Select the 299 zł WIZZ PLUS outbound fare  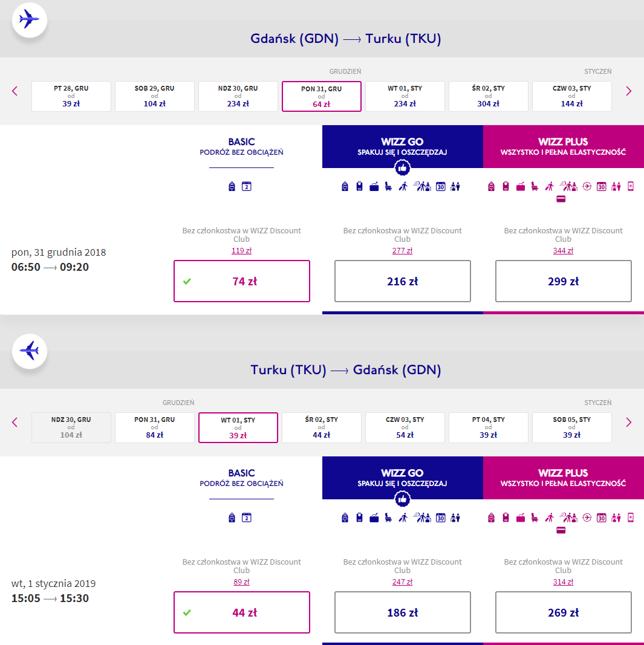pyautogui.click(x=563, y=281)
